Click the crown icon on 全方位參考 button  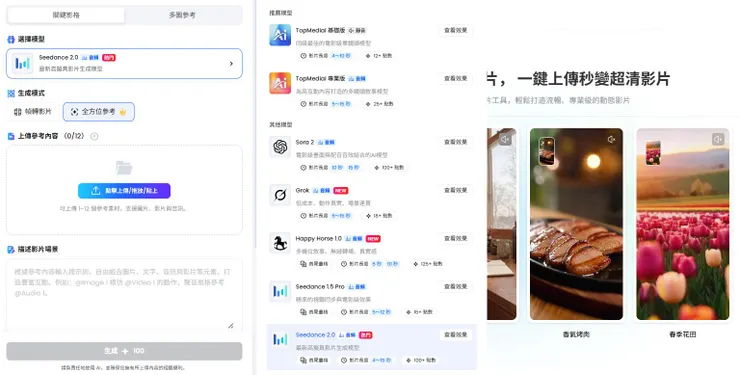(123, 112)
